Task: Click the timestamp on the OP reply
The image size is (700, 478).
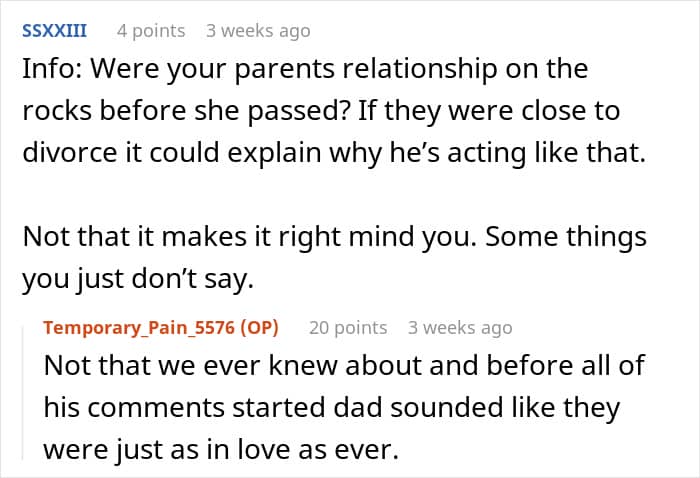Action: [460, 328]
